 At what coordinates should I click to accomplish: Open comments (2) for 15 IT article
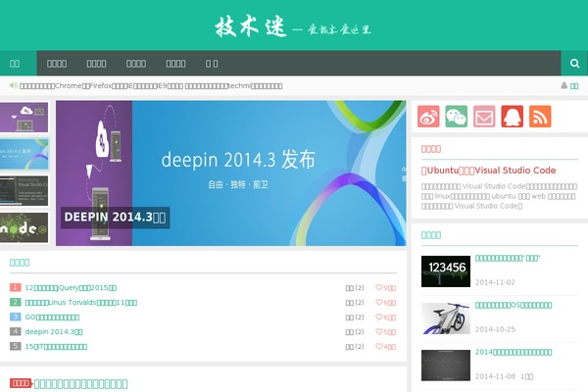pyautogui.click(x=355, y=346)
